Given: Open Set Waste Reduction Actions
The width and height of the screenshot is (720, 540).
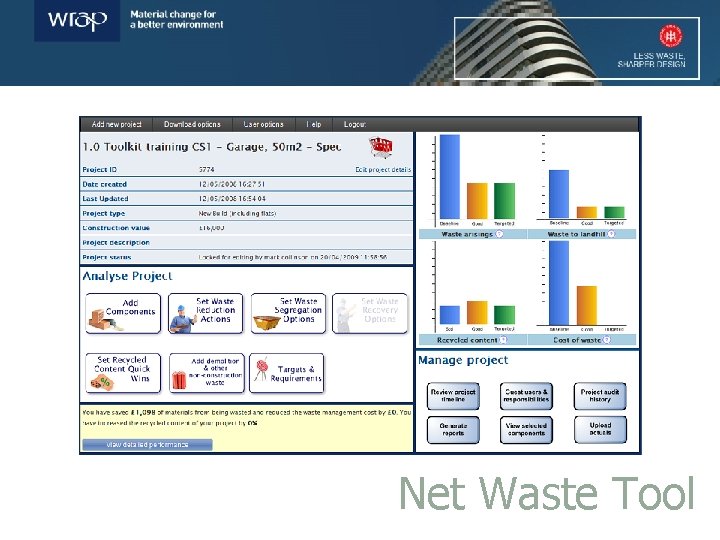Looking at the screenshot, I should click(205, 313).
